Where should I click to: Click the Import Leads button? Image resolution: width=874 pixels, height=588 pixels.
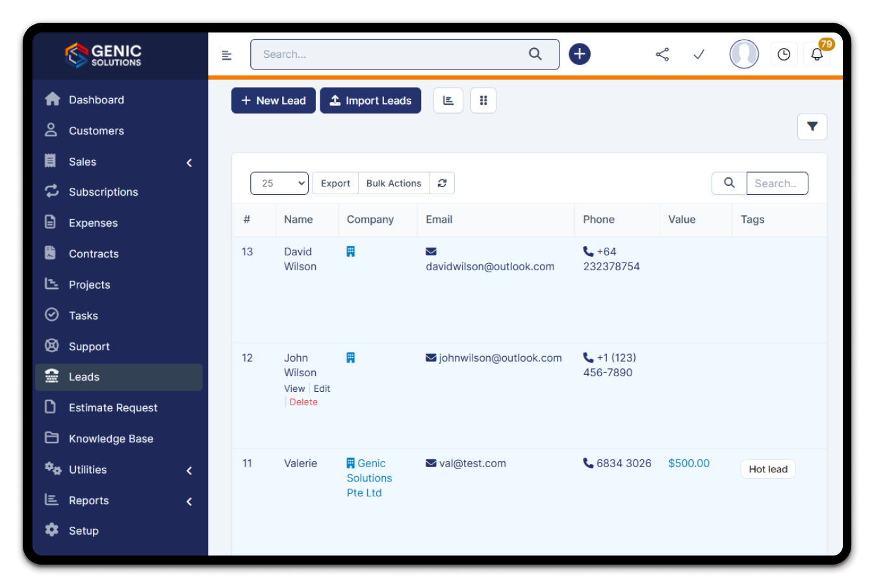coord(370,101)
